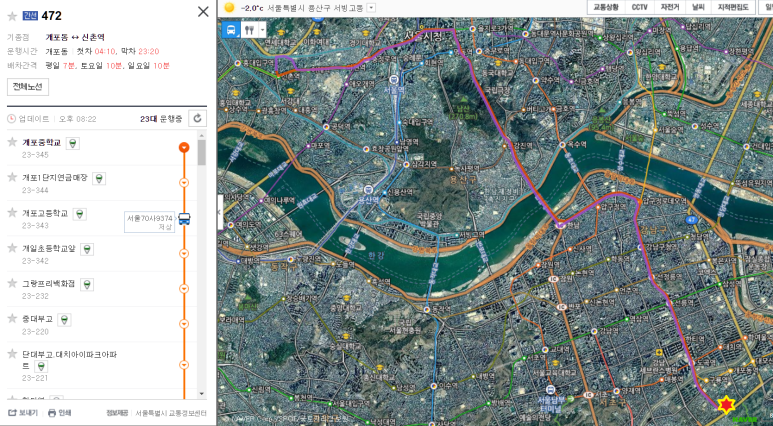Click the red star marker on map
Viewport: 773px width, 426px height.
[x=725, y=405]
